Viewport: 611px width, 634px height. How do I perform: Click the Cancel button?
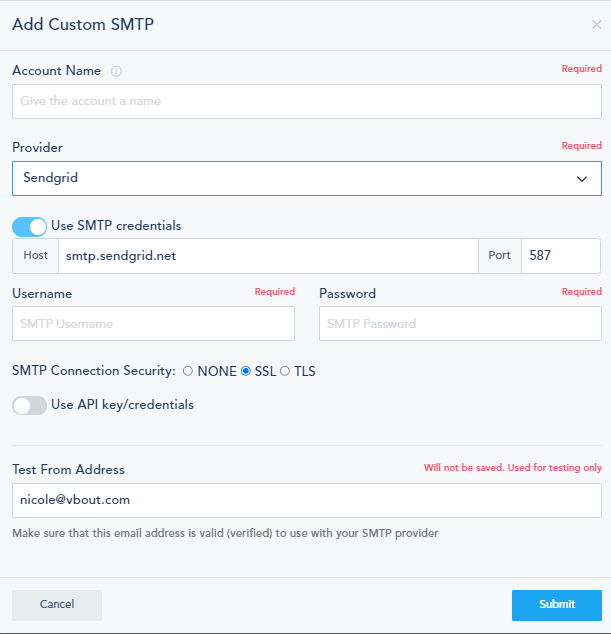pos(57,604)
